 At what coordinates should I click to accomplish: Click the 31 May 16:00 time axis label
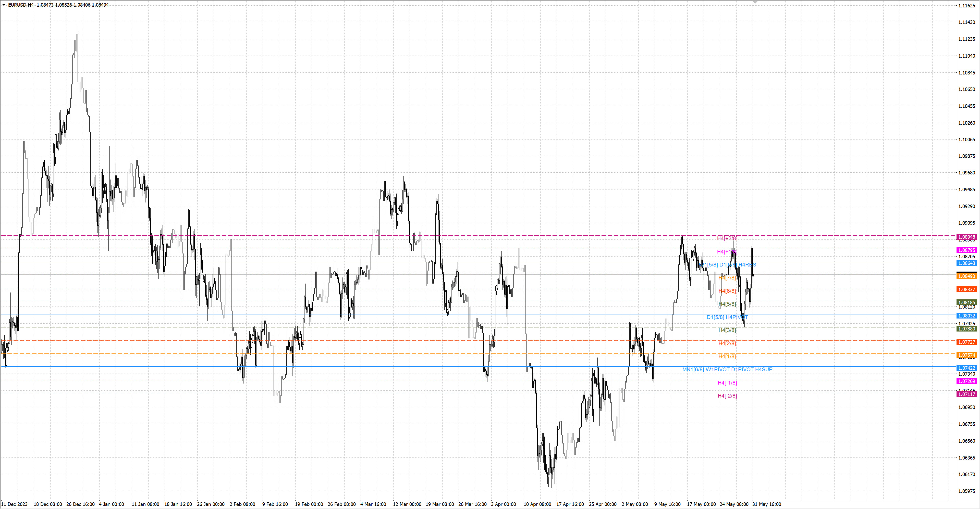tap(767, 504)
